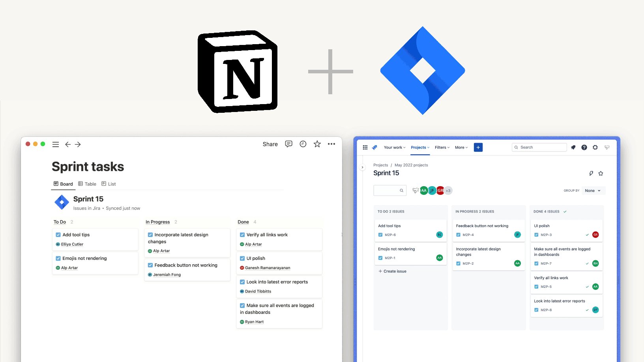Star the Sprint 15 board in Jira
The height and width of the screenshot is (362, 644).
601,173
